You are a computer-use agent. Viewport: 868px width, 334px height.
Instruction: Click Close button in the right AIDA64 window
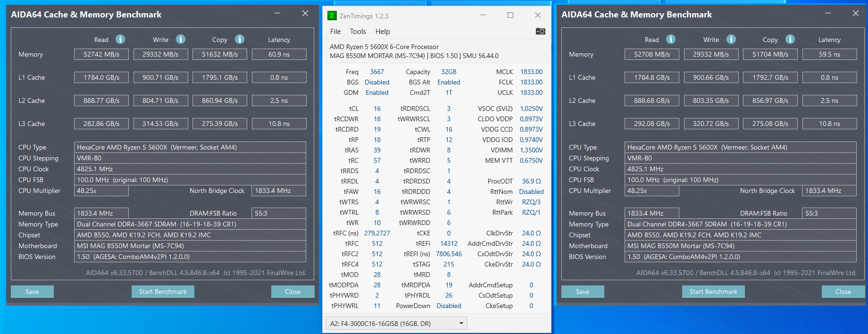[843, 292]
